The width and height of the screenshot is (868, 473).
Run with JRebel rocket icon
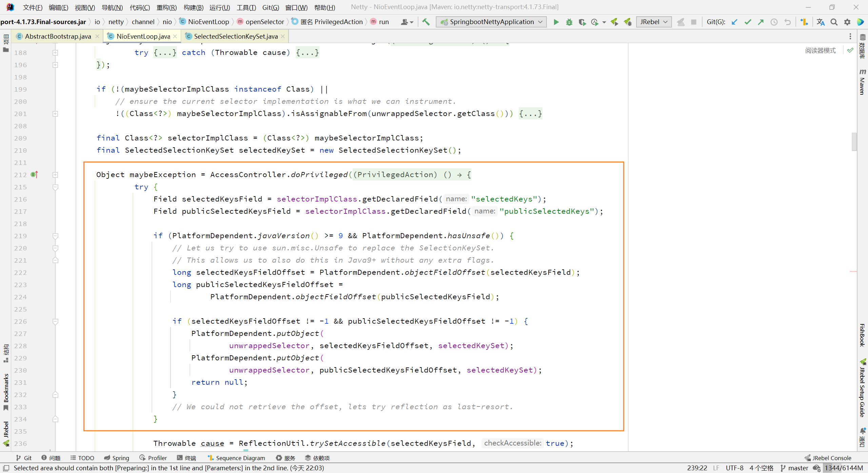[x=614, y=22]
